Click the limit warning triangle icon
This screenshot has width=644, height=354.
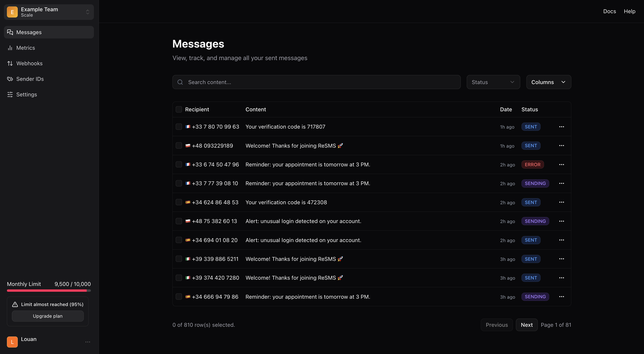[15, 304]
